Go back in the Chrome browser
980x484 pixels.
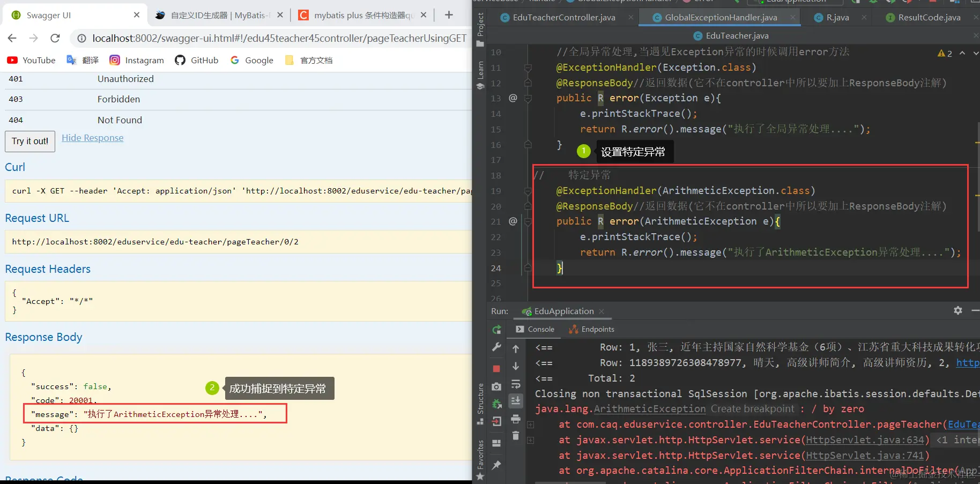click(x=12, y=38)
